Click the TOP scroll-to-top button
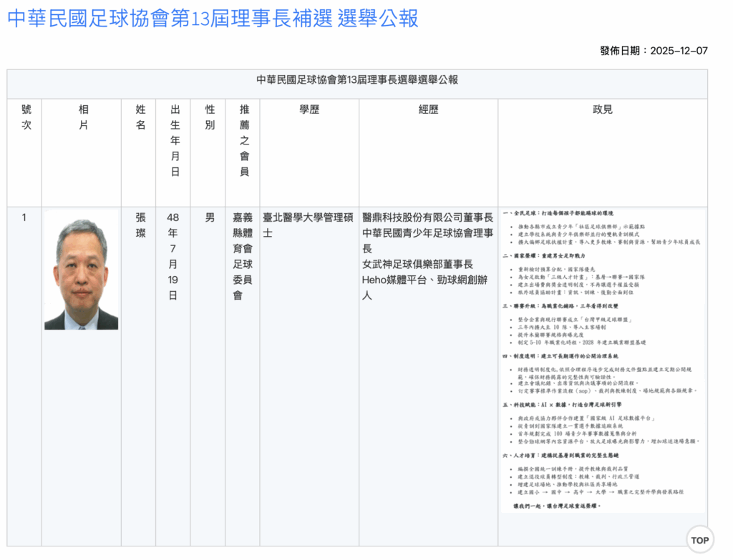 [x=699, y=540]
